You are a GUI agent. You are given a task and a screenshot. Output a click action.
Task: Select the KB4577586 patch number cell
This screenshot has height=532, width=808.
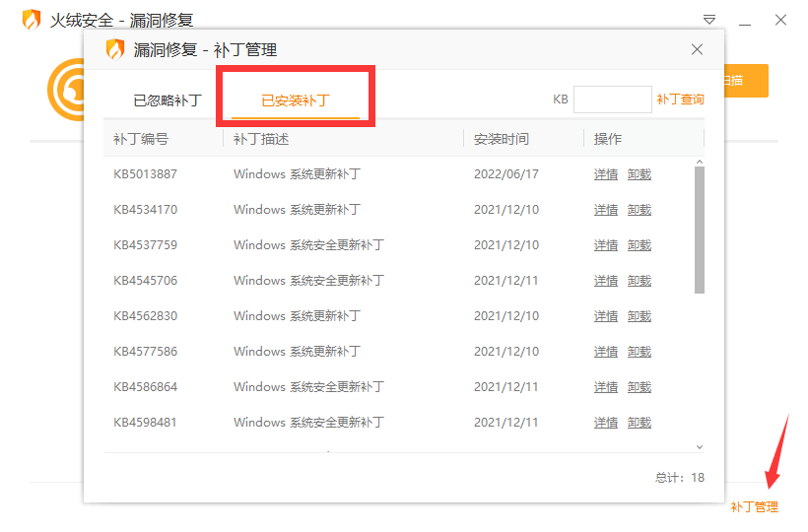click(x=145, y=352)
